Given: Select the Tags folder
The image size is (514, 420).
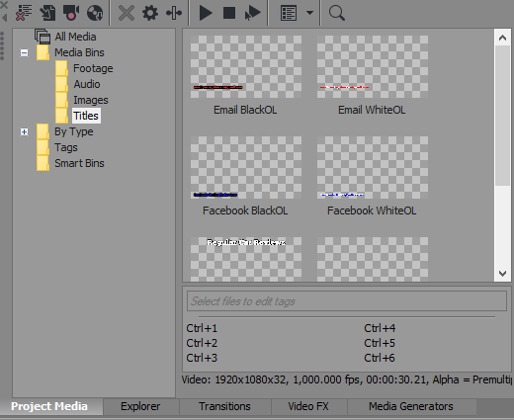Looking at the screenshot, I should click(x=66, y=147).
